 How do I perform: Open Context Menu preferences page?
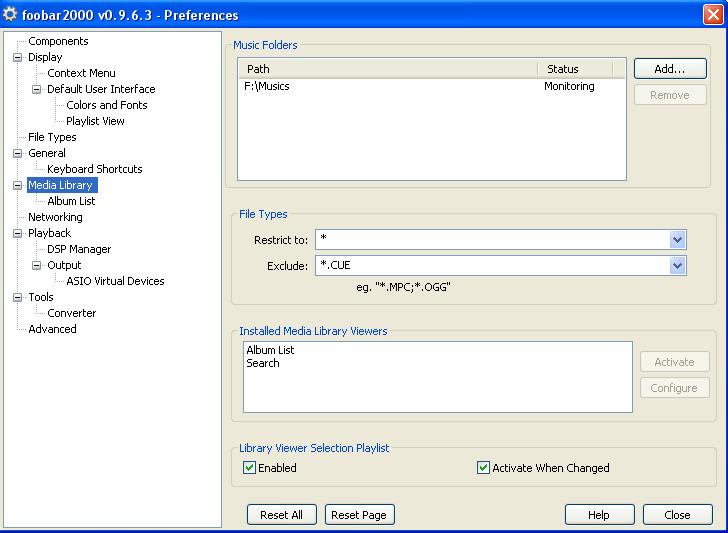point(81,73)
